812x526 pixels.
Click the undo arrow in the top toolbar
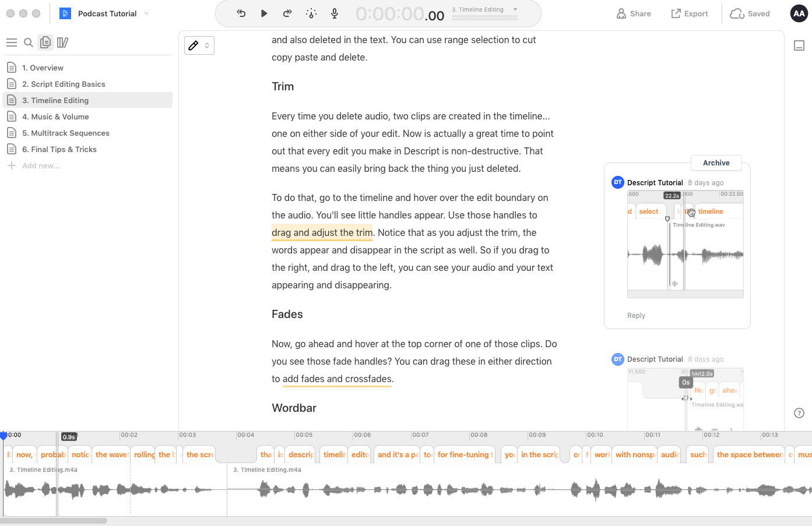241,13
